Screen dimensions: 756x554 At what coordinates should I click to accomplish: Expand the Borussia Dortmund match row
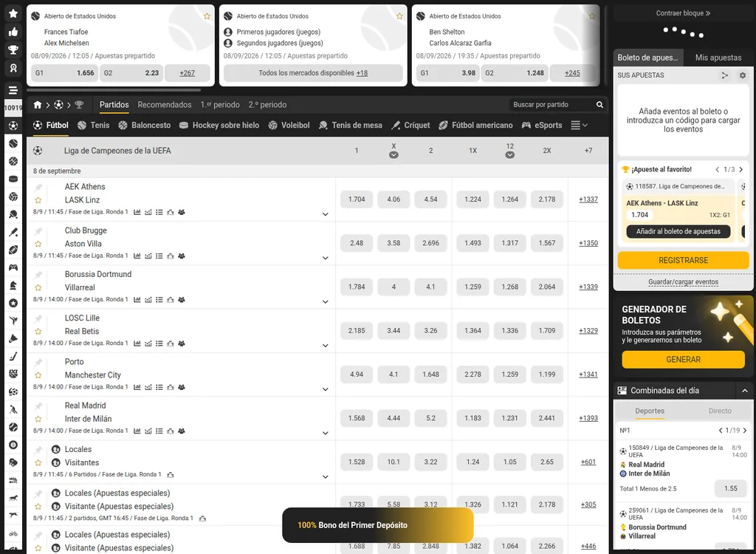[326, 301]
